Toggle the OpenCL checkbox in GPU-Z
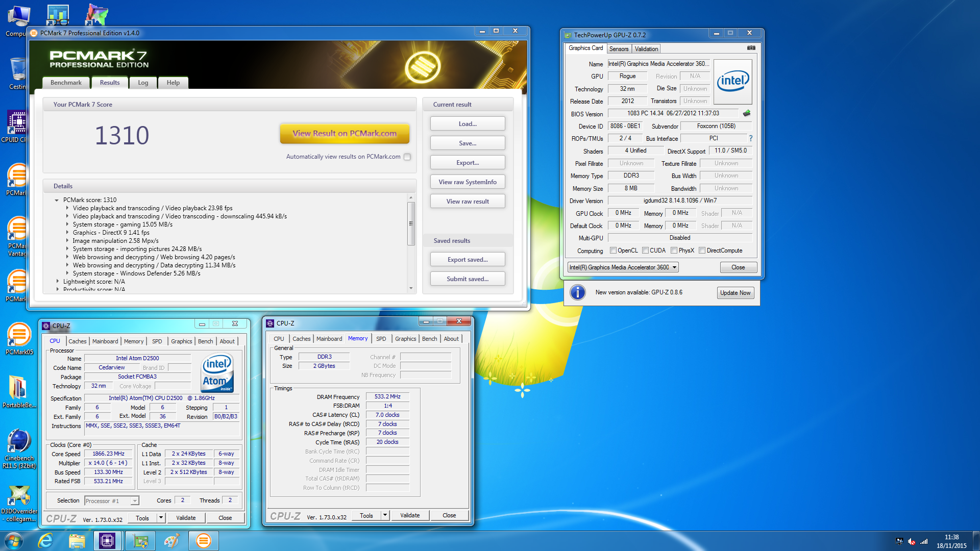Image resolution: width=980 pixels, height=551 pixels. 613,251
